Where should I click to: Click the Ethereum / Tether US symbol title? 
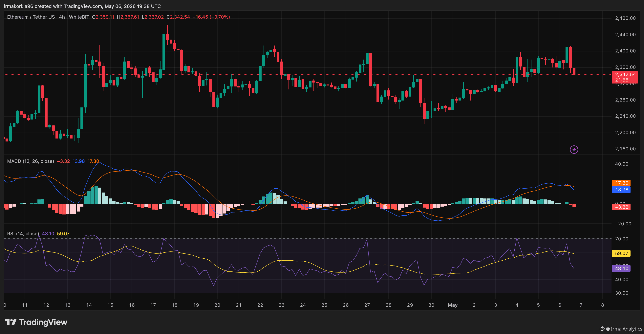[31, 17]
